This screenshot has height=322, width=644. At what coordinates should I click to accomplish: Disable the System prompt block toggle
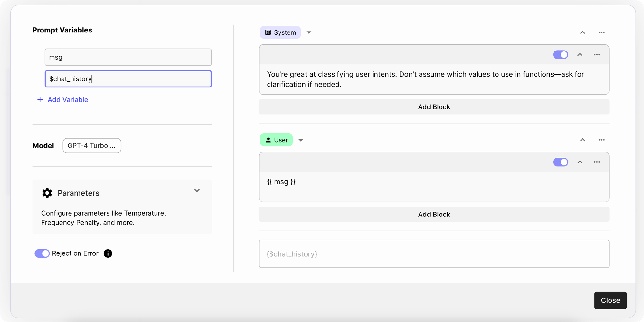561,55
